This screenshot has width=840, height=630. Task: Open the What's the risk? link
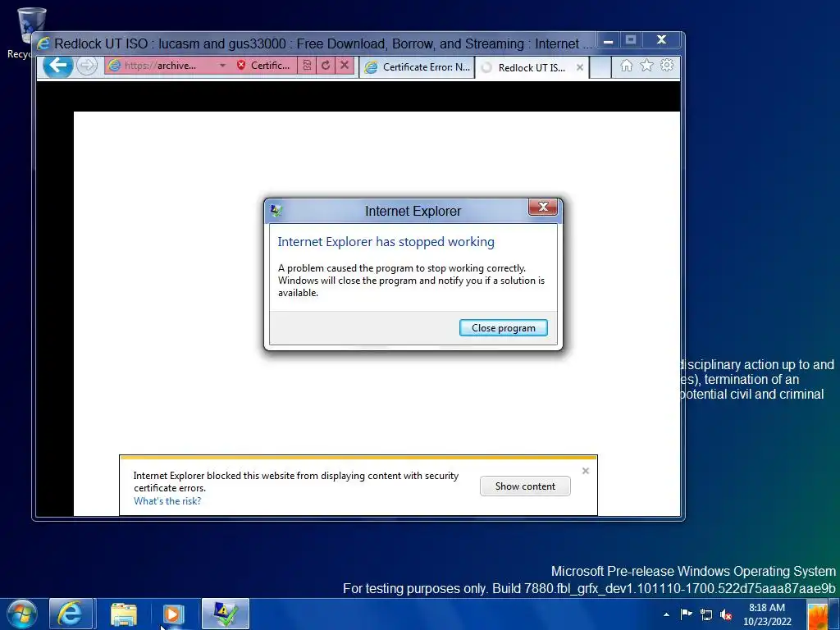tap(167, 501)
